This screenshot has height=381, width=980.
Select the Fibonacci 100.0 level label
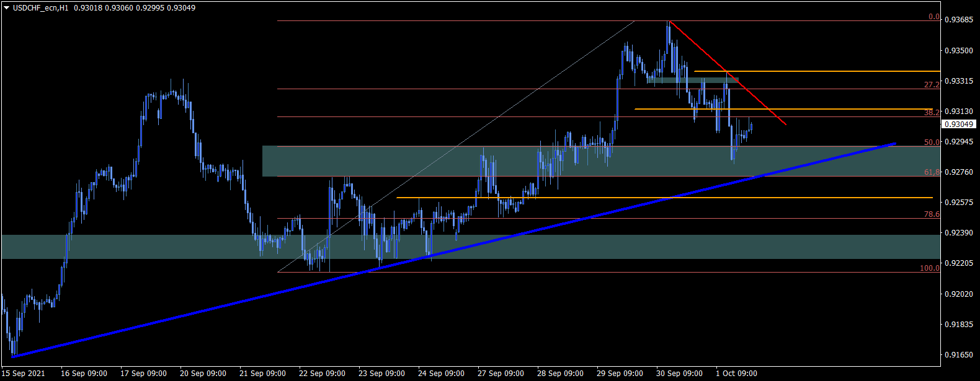tap(930, 268)
